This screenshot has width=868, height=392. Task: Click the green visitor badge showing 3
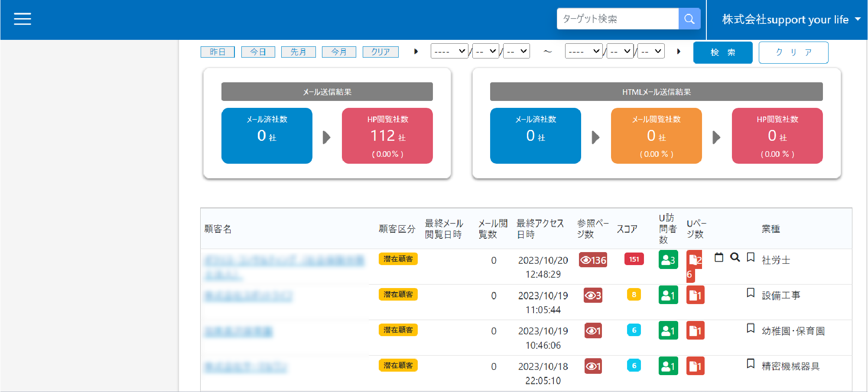coord(668,260)
